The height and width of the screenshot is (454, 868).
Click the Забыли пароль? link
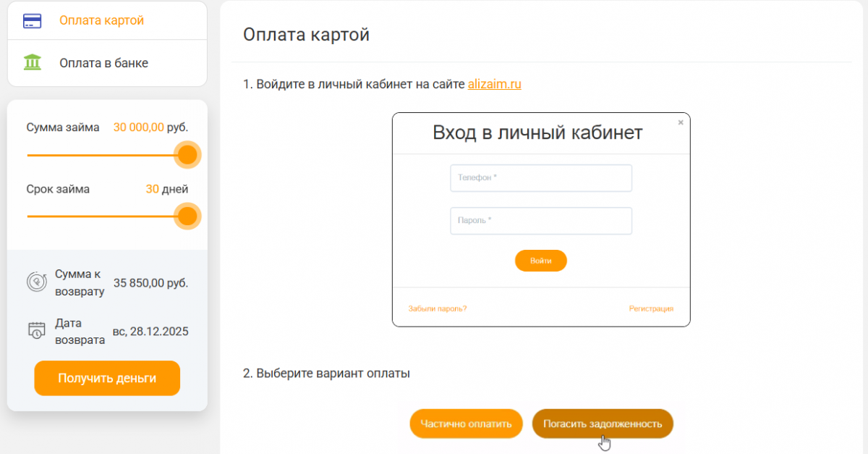pyautogui.click(x=438, y=308)
